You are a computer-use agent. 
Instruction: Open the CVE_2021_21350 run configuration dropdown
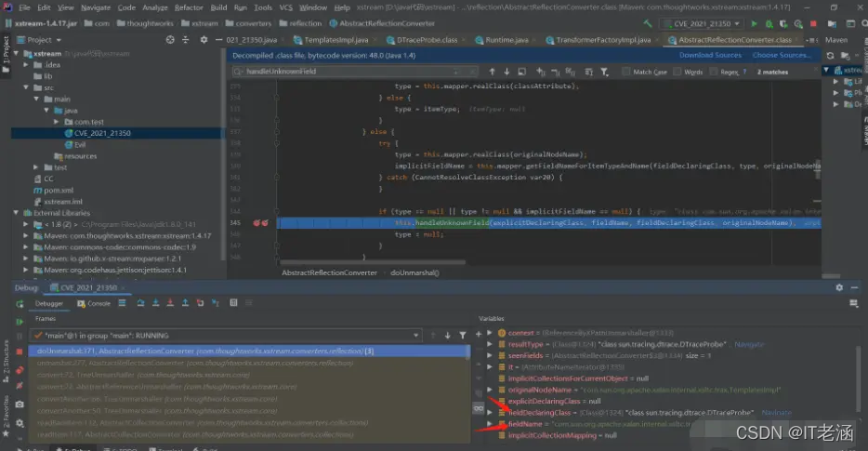coord(703,24)
